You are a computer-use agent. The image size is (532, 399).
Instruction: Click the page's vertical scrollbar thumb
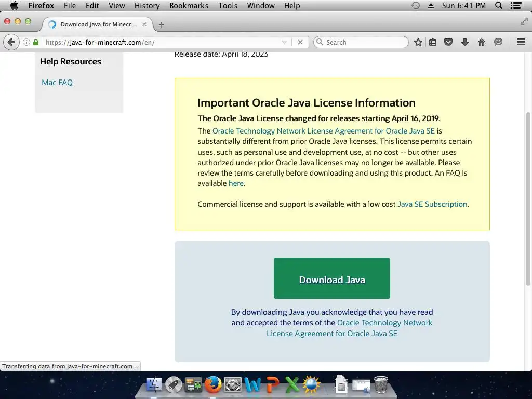tap(528, 198)
